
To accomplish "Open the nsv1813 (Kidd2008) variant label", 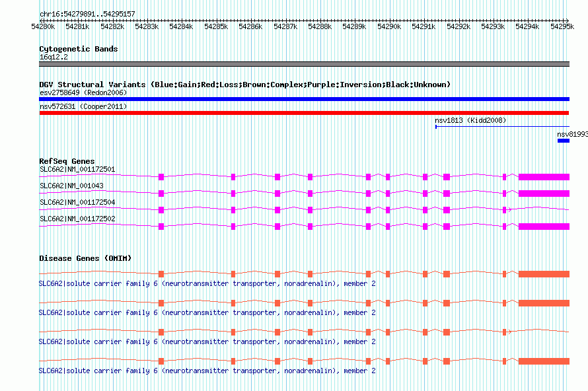I will coord(470,120).
